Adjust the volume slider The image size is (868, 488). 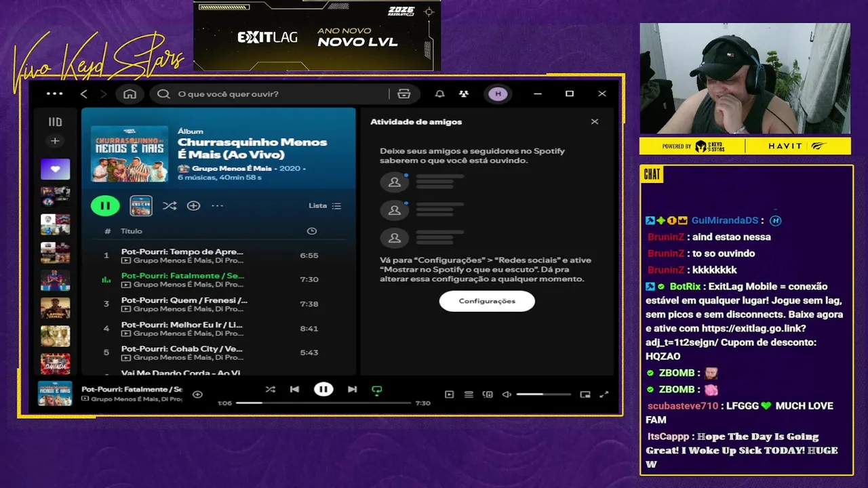click(543, 394)
